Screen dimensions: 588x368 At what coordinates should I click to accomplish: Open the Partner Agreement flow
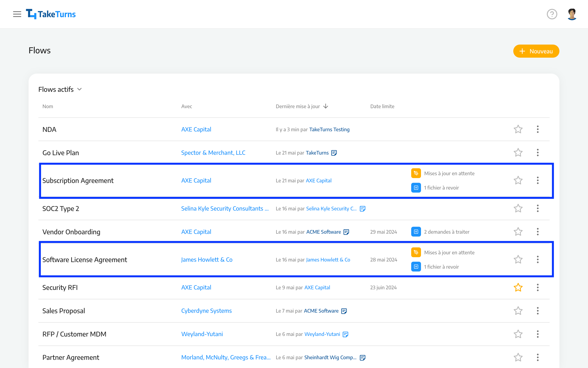pos(71,357)
